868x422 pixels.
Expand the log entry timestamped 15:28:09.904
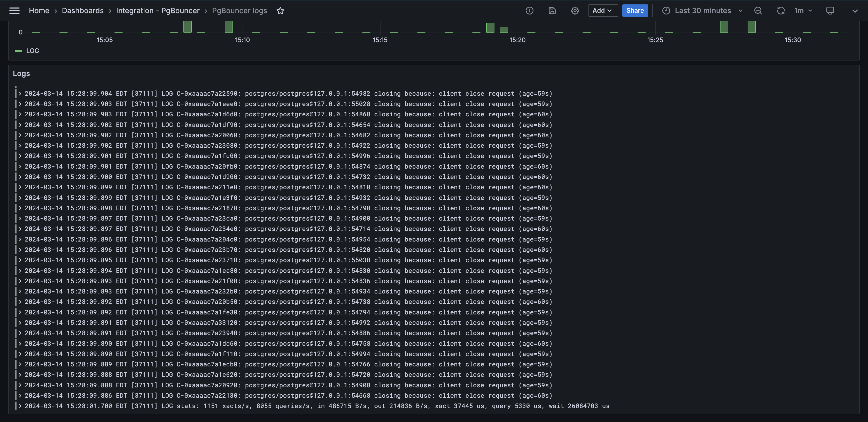(x=20, y=93)
